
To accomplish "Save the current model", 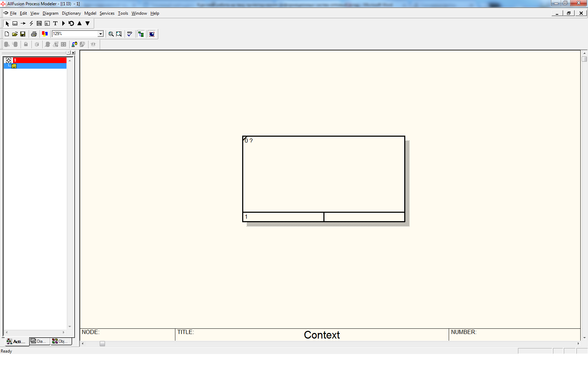I will 23,34.
